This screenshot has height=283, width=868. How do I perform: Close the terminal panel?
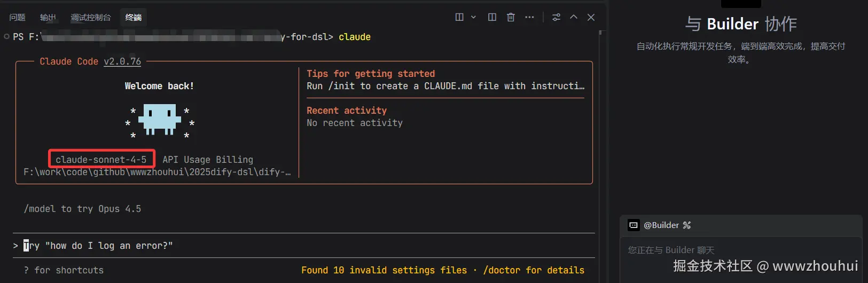(591, 17)
